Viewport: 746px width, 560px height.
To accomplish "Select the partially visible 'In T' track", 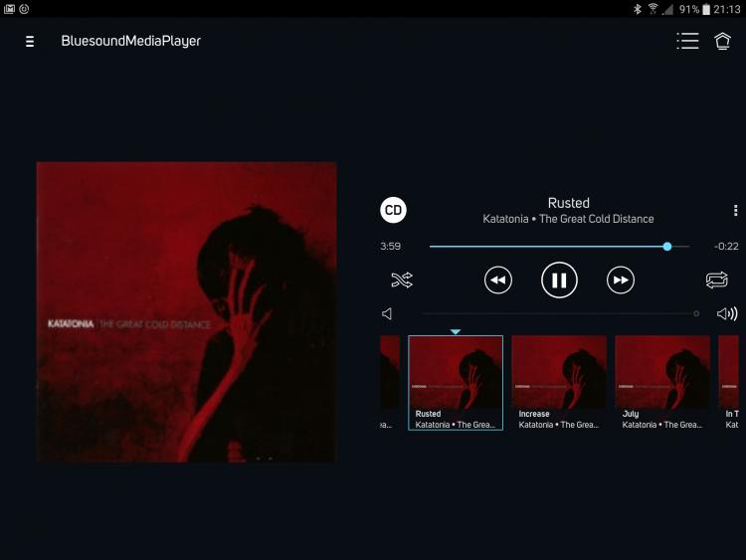I will (729, 383).
